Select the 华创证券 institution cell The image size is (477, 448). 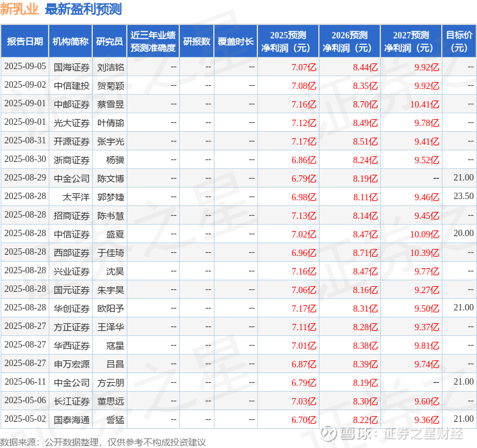click(x=72, y=308)
